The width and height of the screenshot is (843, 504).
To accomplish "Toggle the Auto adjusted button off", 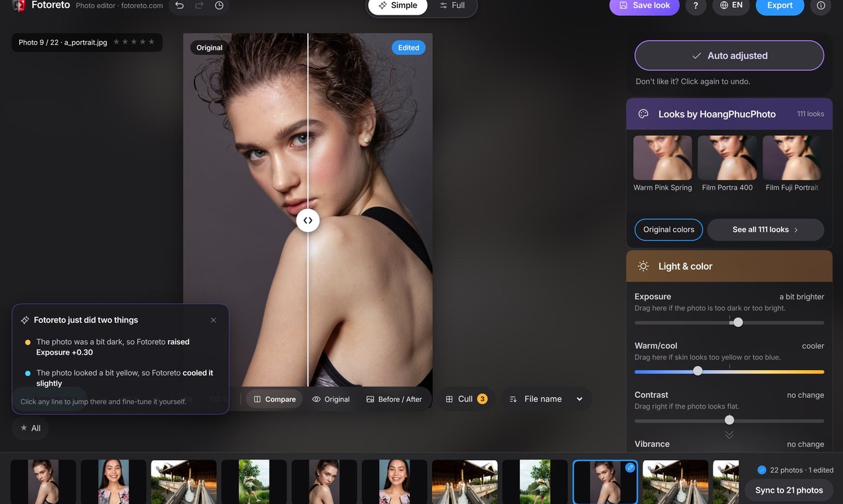I will coord(729,56).
